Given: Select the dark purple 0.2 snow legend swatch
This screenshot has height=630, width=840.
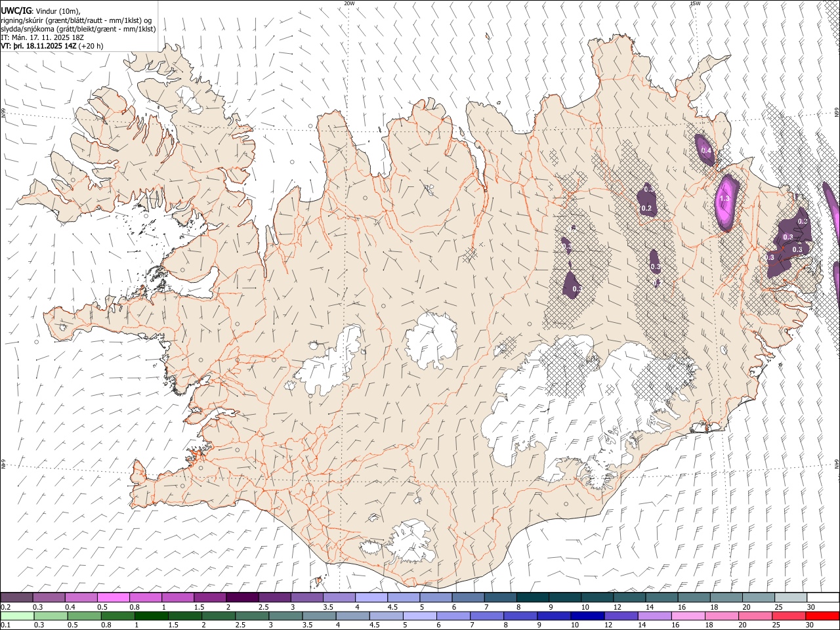Looking at the screenshot, I should [x=16, y=598].
